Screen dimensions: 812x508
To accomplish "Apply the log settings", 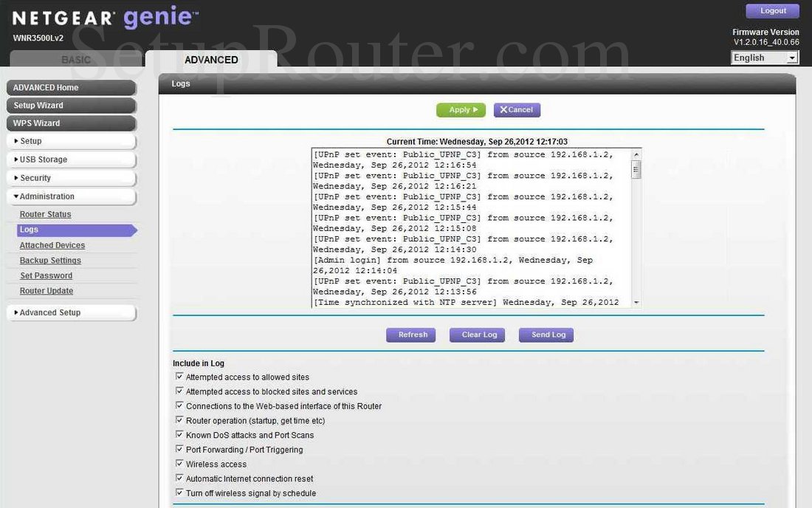I will pos(461,109).
